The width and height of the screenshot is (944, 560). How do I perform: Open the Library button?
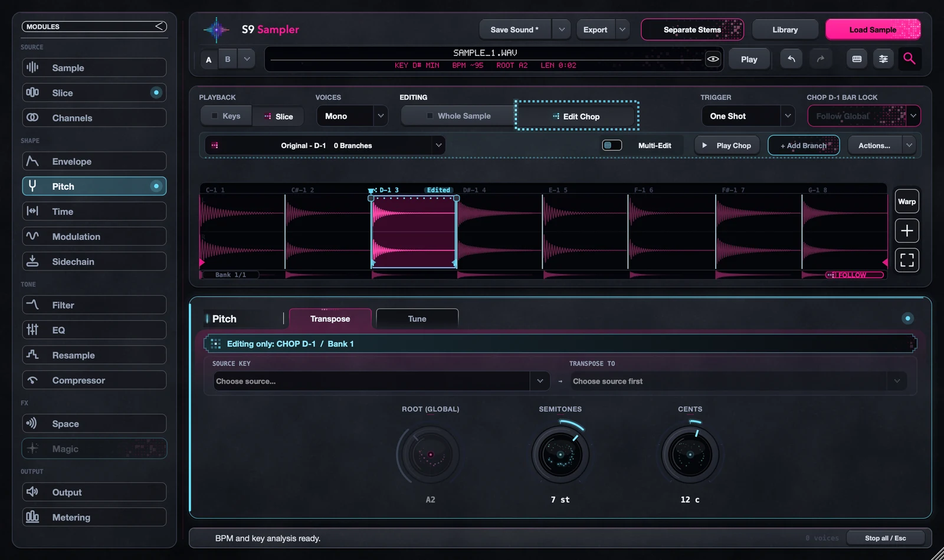point(785,29)
